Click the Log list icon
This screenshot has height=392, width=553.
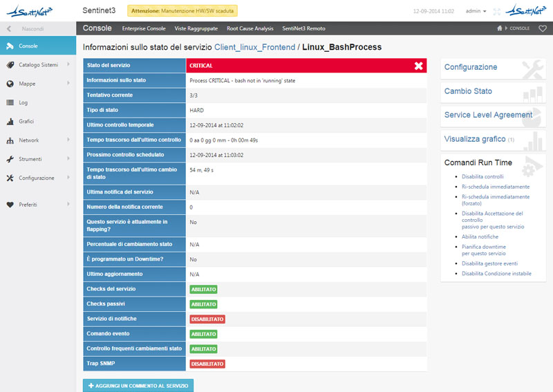pyautogui.click(x=10, y=103)
